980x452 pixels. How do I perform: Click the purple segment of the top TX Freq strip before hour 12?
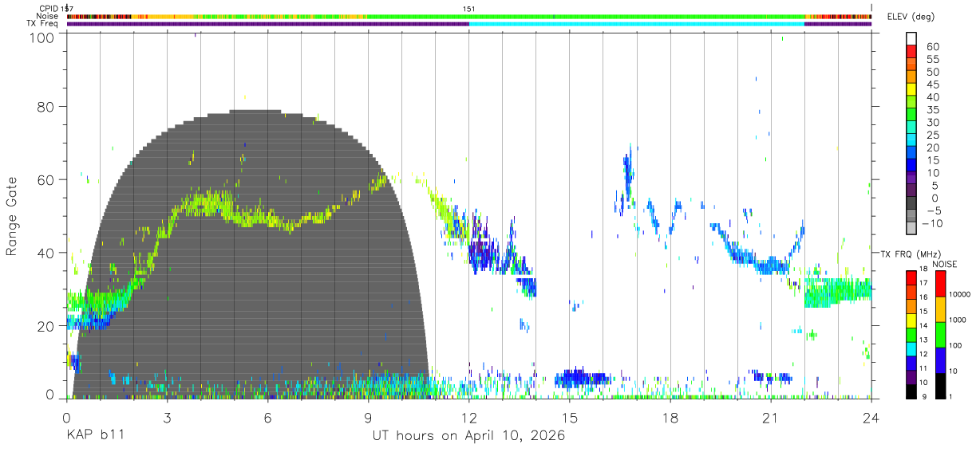tap(267, 23)
